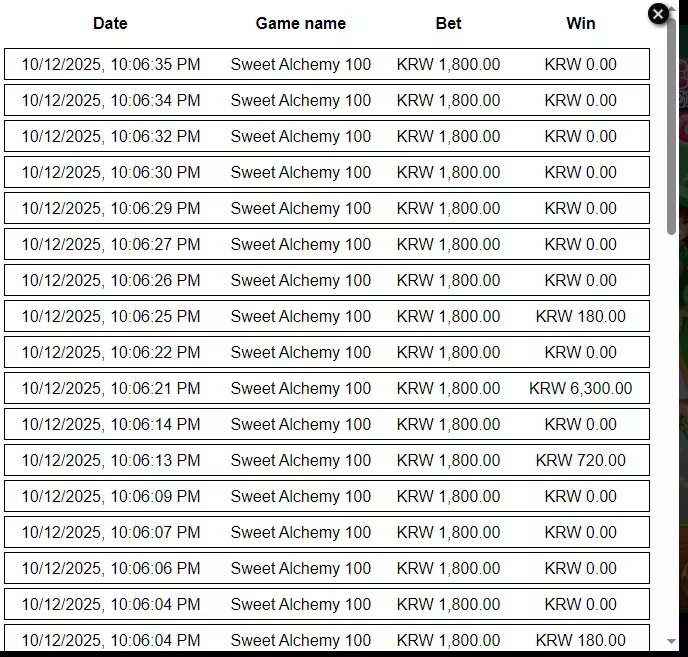Click the Bet column header
The height and width of the screenshot is (657, 688).
click(448, 23)
